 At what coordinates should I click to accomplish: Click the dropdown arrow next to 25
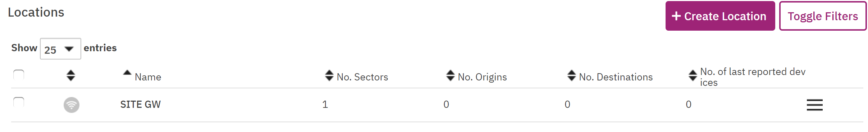coord(69,49)
